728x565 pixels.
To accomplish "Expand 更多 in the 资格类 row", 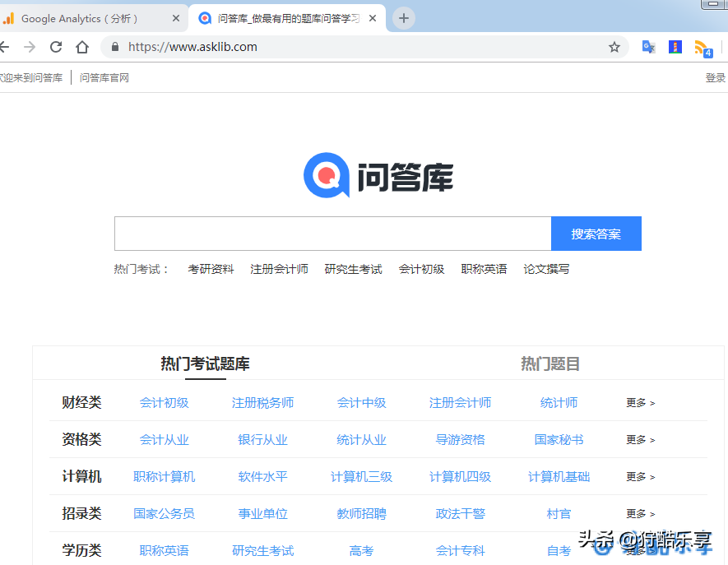I will [x=640, y=440].
